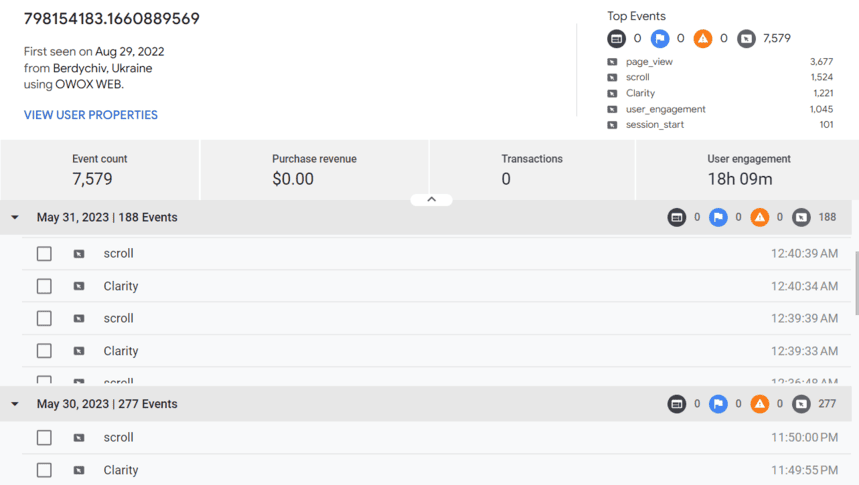Image resolution: width=859 pixels, height=485 pixels.
Task: Click the vertical scrollbar thumb of the event list
Action: coord(856,283)
